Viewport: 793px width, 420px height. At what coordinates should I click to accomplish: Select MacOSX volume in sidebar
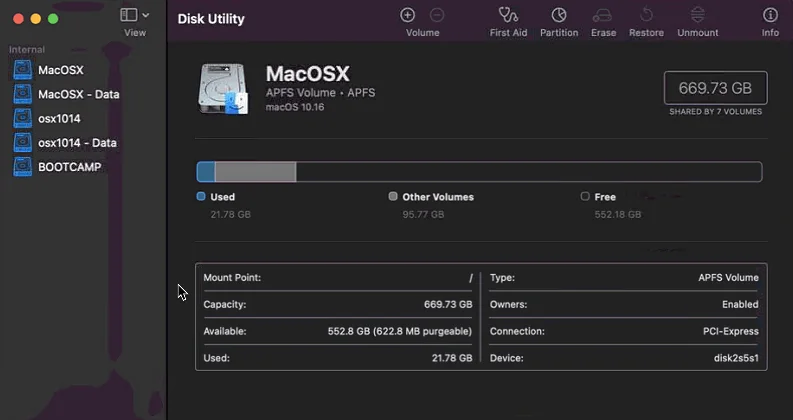pos(60,70)
